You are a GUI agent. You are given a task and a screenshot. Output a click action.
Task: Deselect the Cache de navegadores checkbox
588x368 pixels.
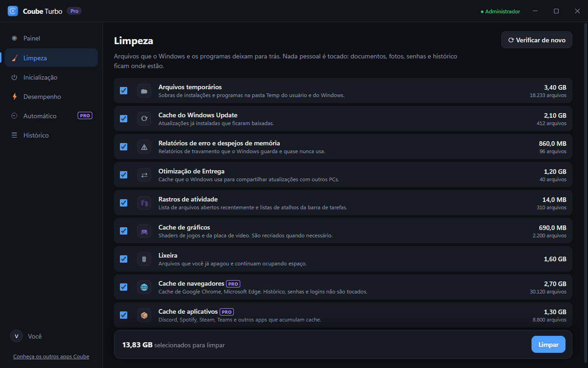pos(124,287)
